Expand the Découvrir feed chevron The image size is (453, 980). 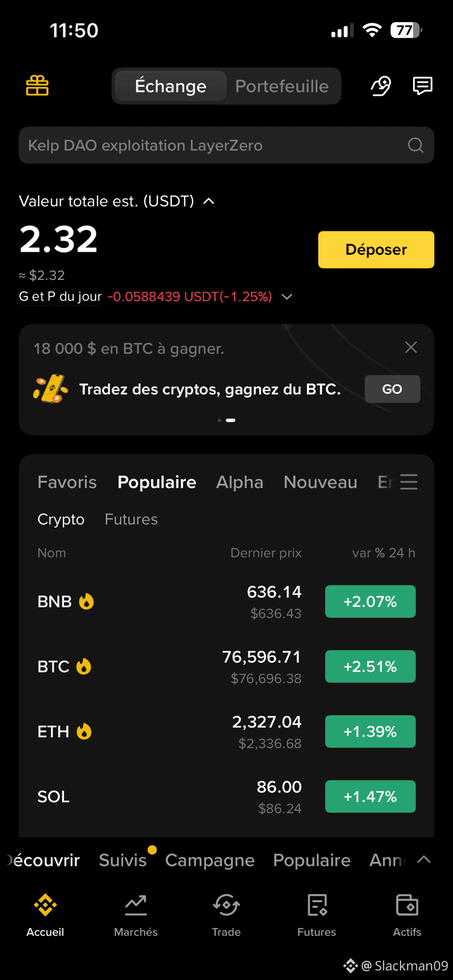pos(424,860)
